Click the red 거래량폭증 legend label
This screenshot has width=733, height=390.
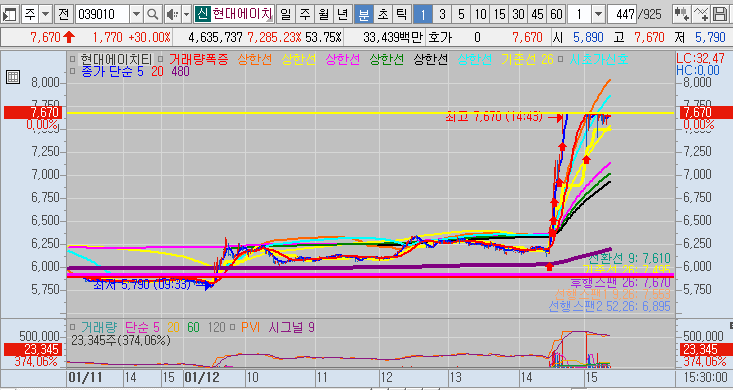(199, 59)
